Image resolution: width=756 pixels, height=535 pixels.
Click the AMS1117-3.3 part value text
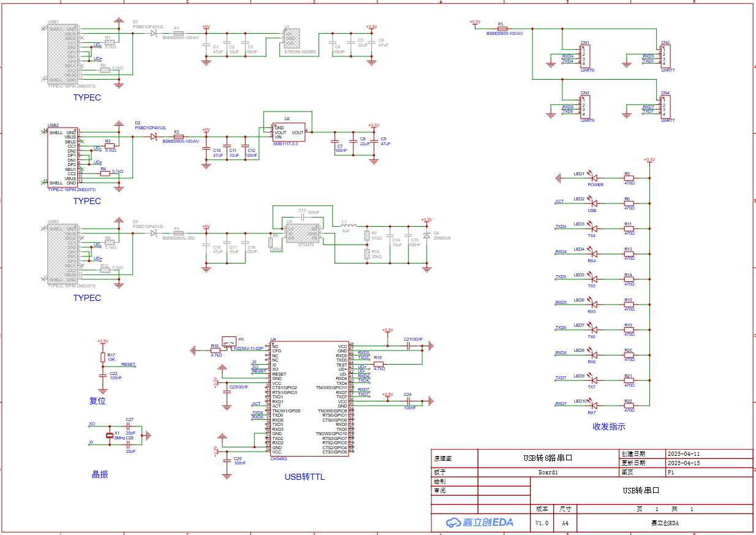(285, 144)
